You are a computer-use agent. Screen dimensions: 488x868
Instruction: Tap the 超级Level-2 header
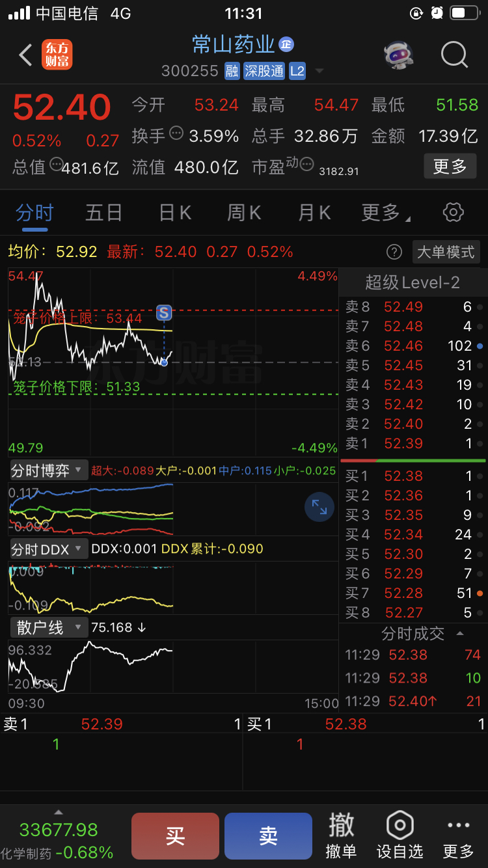pos(413,282)
